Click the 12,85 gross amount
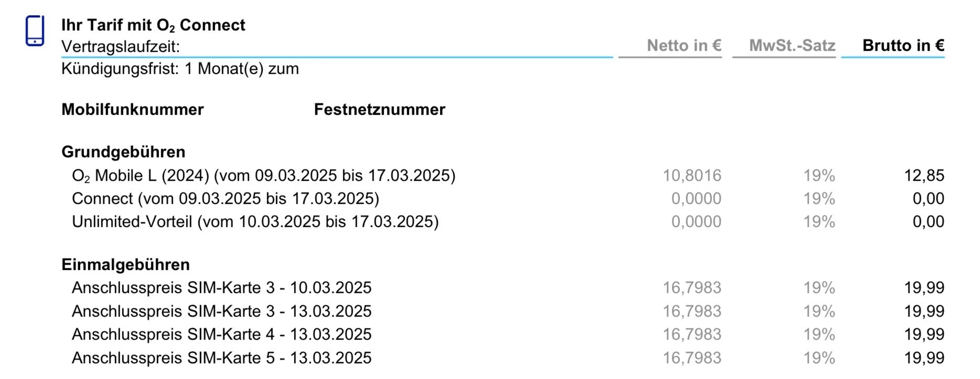980x379 pixels. click(924, 176)
